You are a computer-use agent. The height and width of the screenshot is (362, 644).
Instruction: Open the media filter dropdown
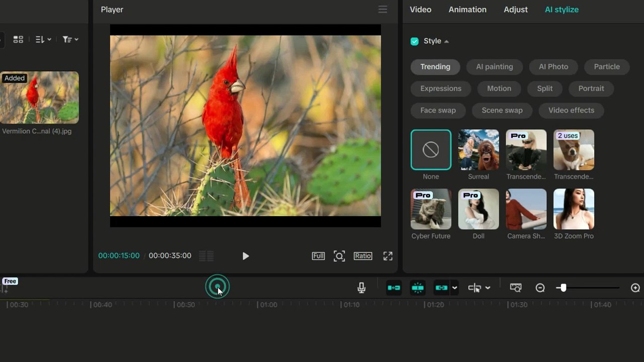click(70, 39)
